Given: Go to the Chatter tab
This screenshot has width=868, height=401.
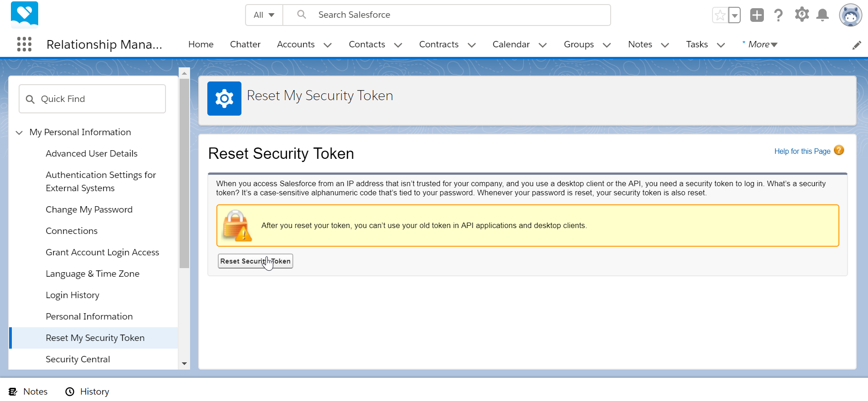Looking at the screenshot, I should click(x=245, y=44).
